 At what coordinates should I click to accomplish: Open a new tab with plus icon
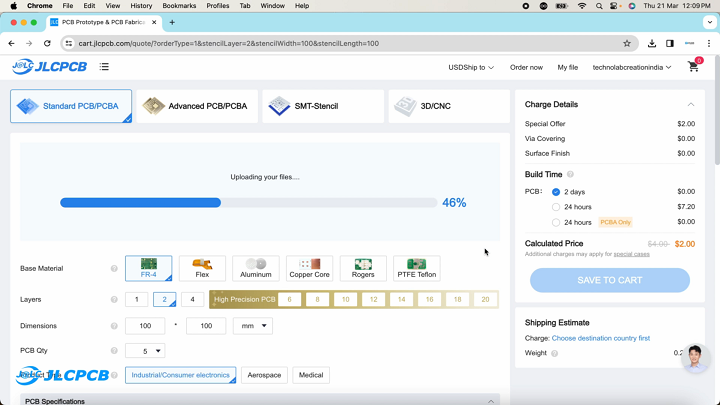(172, 22)
